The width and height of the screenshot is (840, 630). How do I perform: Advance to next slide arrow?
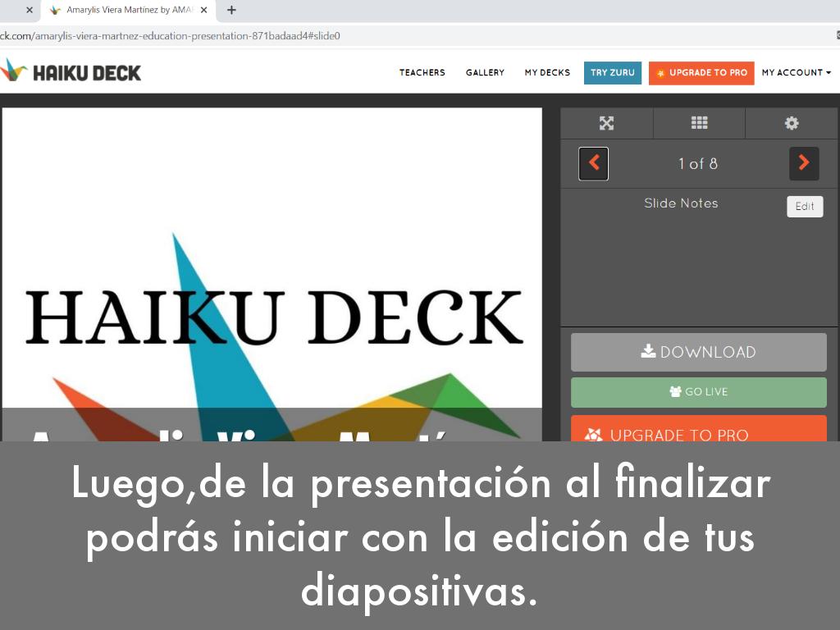[804, 163]
